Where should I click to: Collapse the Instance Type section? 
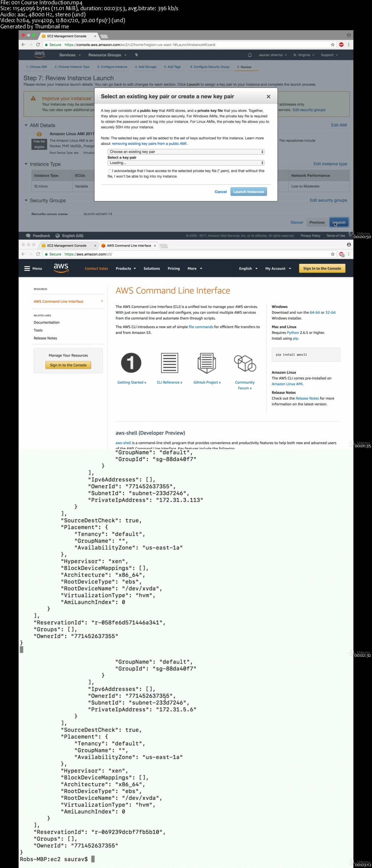pos(26,164)
